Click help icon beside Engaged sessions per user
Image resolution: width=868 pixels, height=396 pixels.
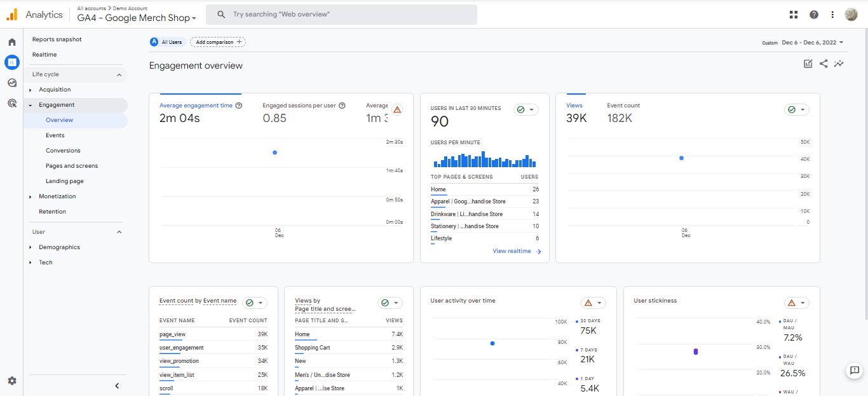point(342,106)
